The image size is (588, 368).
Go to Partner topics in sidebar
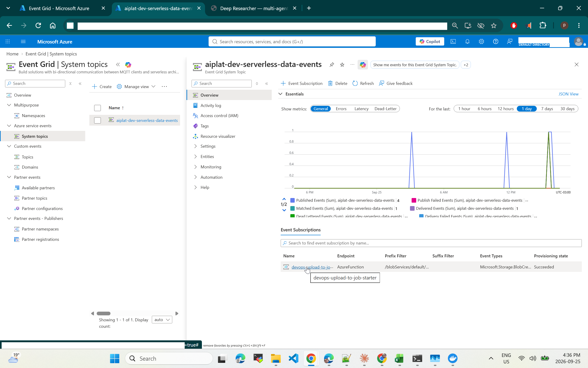(x=34, y=198)
